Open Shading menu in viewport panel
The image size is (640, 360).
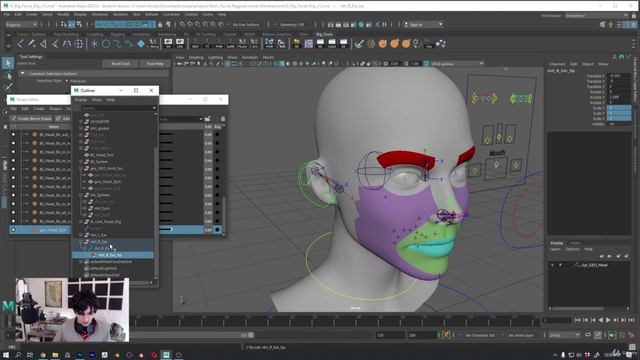[196, 57]
